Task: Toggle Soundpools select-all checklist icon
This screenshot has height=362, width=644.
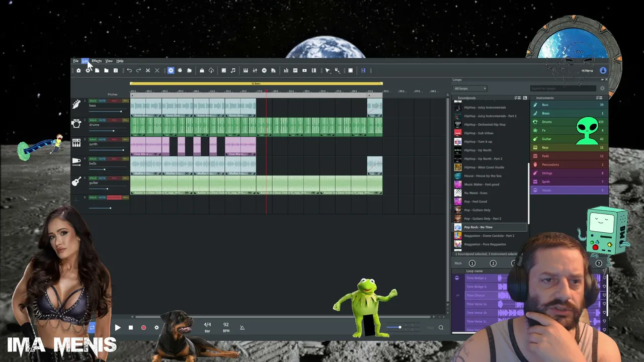Action: pos(517,98)
